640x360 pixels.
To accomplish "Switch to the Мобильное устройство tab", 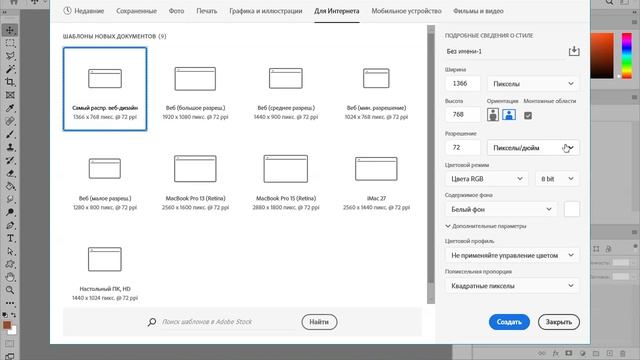I will coord(406,11).
